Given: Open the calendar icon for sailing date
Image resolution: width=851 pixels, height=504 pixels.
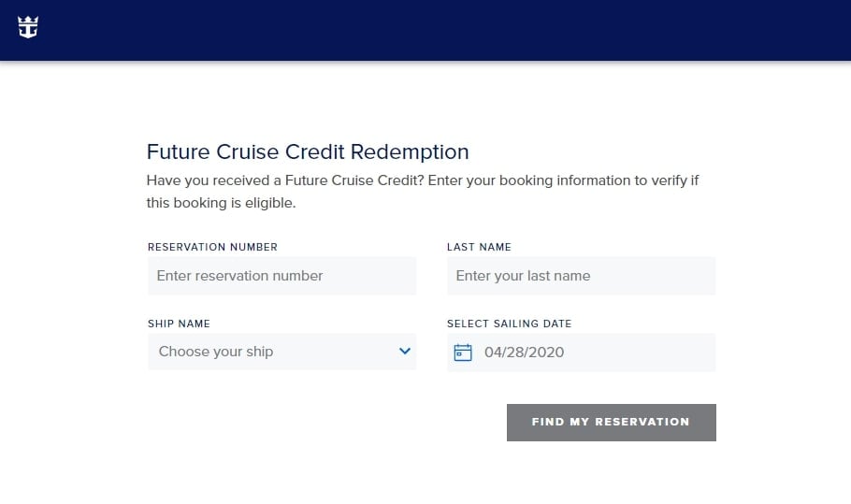Looking at the screenshot, I should [462, 353].
